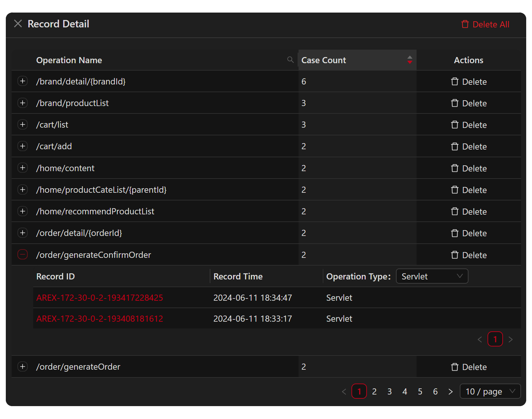Image resolution: width=532 pixels, height=419 pixels.
Task: Open the Operation Type Servlet dropdown
Action: (x=432, y=277)
